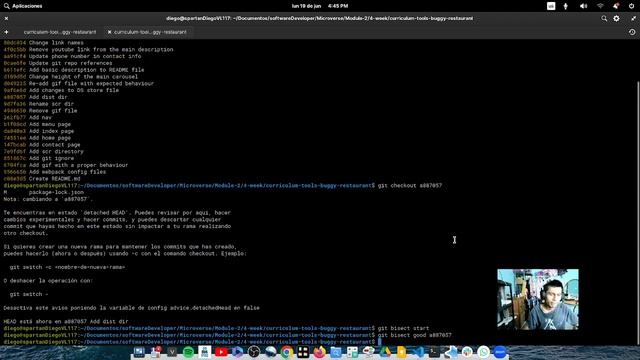640x360 pixels.
Task: Open Calculator from the dock
Action: coord(352,352)
